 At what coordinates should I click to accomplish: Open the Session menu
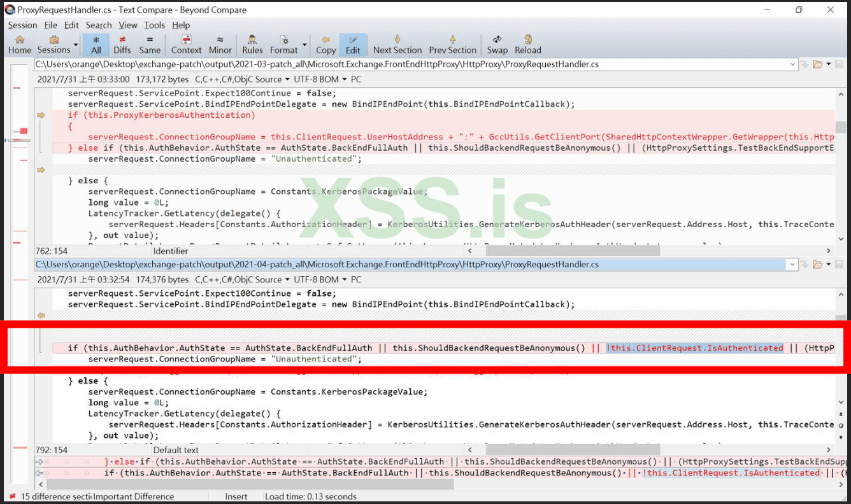coord(22,25)
